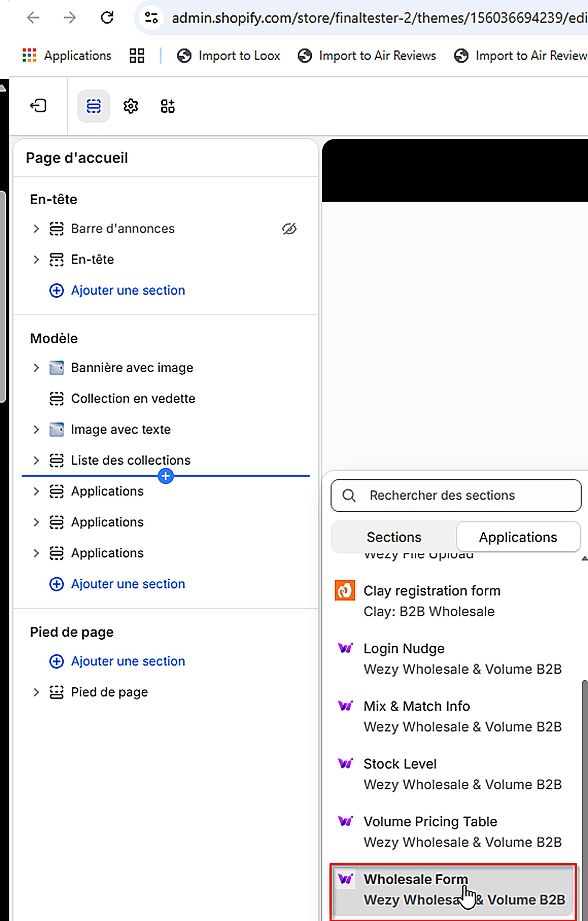Open the Sections panel icon
The width and height of the screenshot is (588, 921).
click(x=94, y=106)
